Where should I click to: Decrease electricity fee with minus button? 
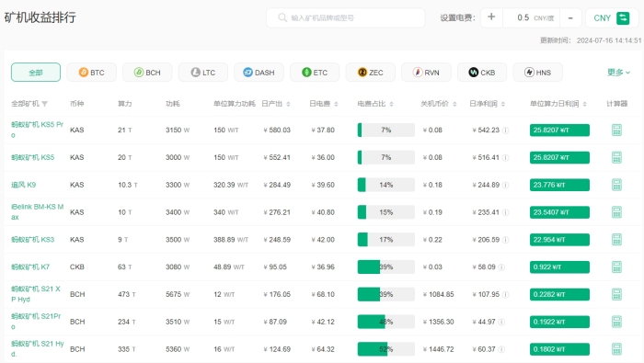[x=570, y=17]
